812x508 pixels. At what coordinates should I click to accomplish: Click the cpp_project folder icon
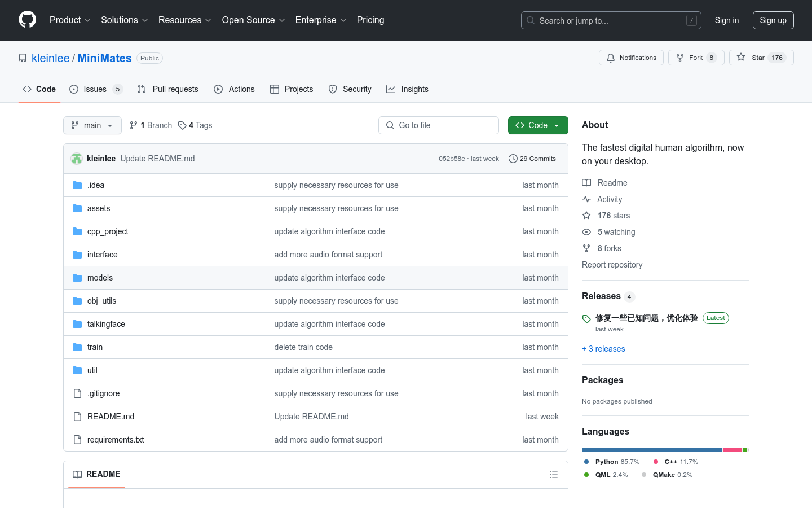(x=77, y=231)
